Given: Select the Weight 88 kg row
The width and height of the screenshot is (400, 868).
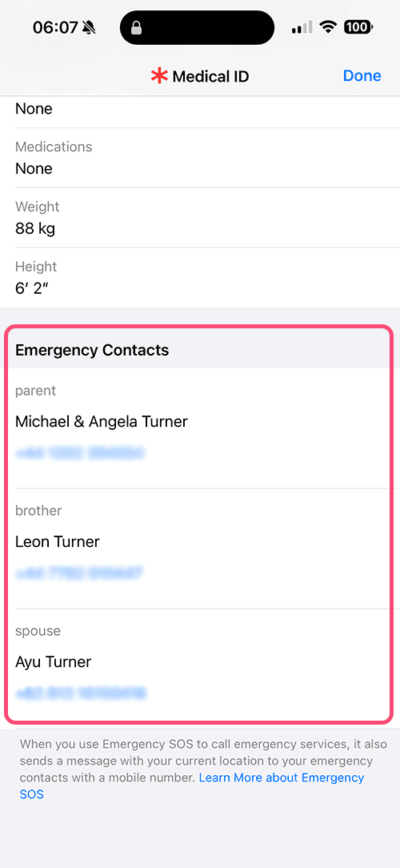Looking at the screenshot, I should pos(200,218).
